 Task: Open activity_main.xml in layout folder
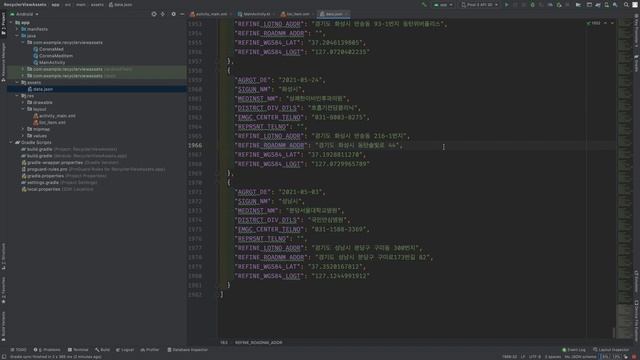coord(57,116)
